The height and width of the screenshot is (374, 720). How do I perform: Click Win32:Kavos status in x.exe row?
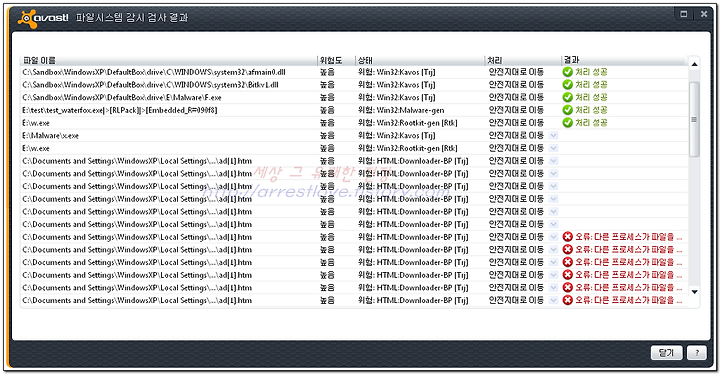pyautogui.click(x=397, y=136)
